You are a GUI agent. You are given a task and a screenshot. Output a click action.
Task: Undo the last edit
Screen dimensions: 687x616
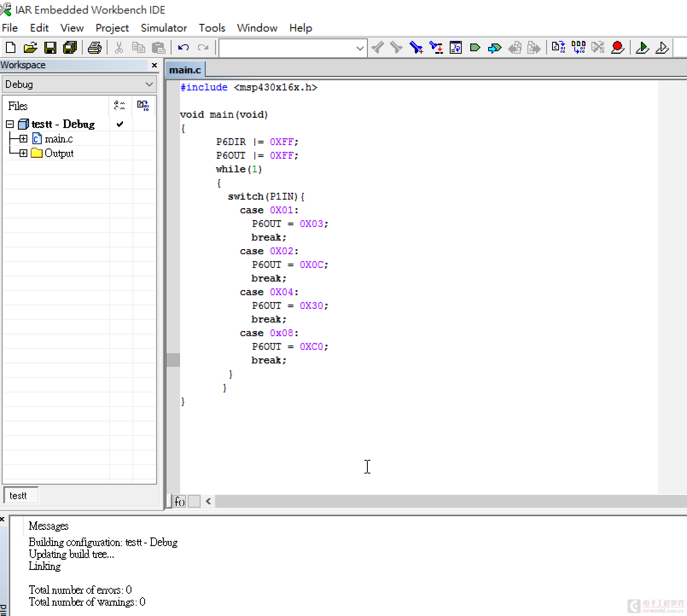click(x=183, y=47)
